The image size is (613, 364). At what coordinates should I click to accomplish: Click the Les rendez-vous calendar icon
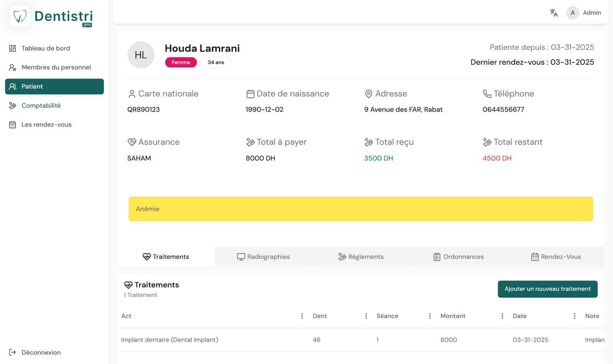(13, 125)
